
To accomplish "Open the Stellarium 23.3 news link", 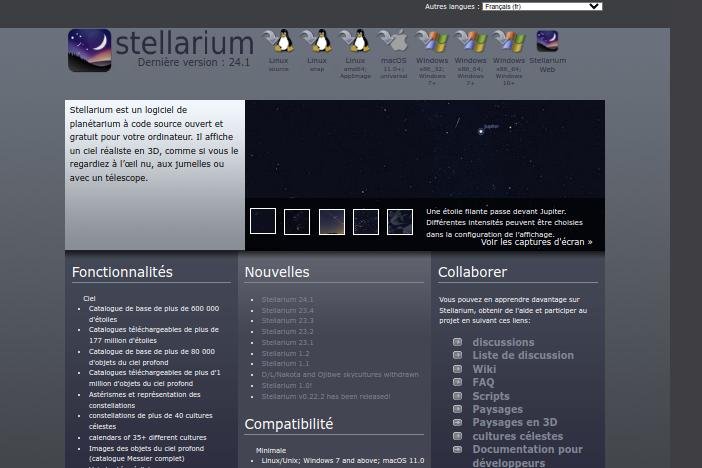I will (x=287, y=321).
